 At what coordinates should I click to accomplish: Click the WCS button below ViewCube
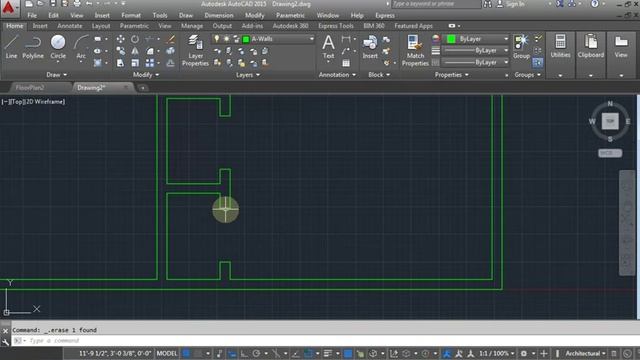(x=610, y=153)
